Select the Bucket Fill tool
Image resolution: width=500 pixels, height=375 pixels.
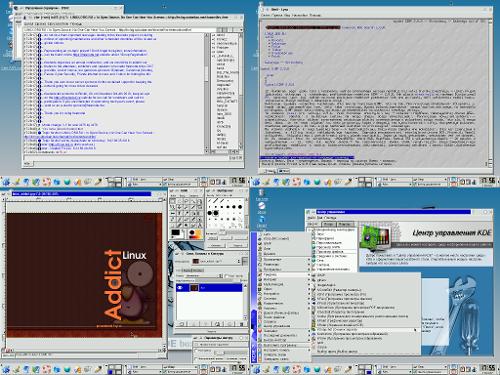193,213
